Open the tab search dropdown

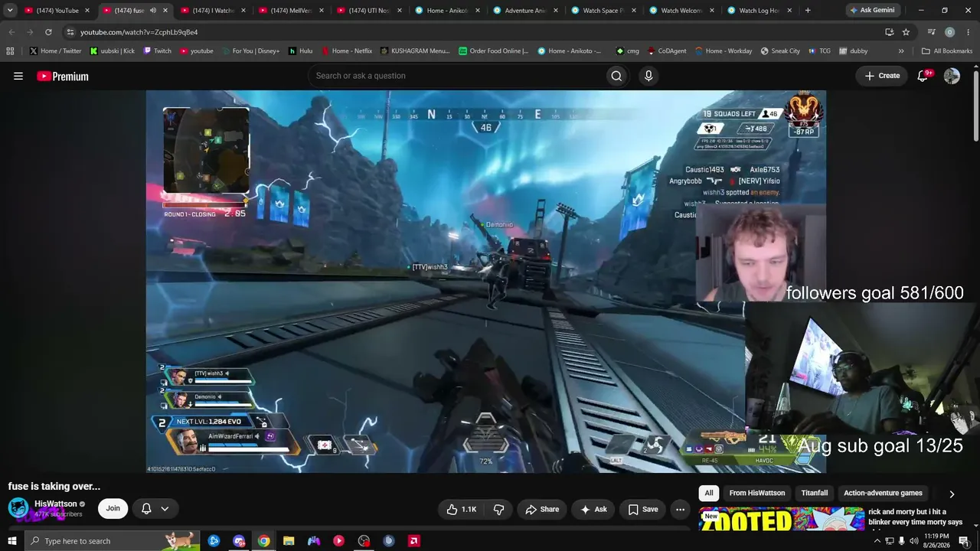click(10, 11)
